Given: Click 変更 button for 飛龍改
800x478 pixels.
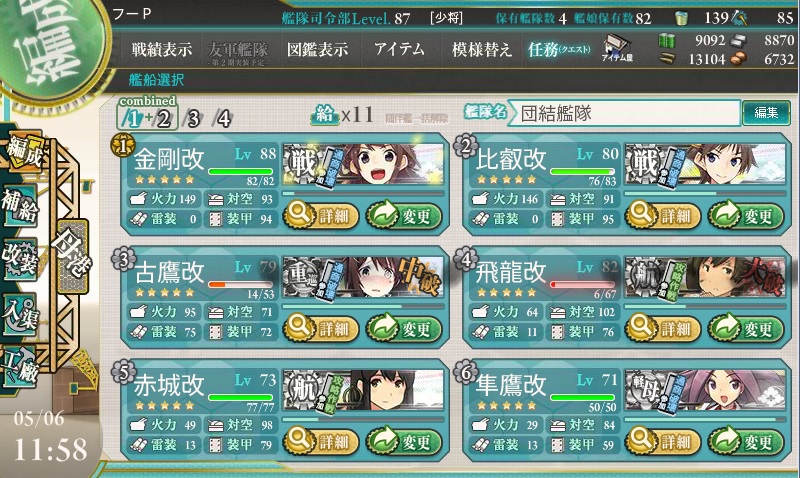Looking at the screenshot, I should point(745,329).
